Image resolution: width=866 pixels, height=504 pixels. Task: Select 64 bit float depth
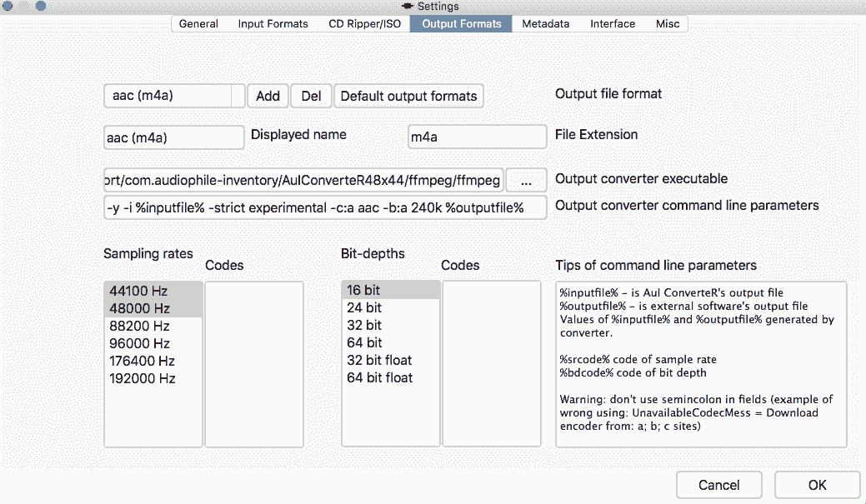tap(390, 377)
